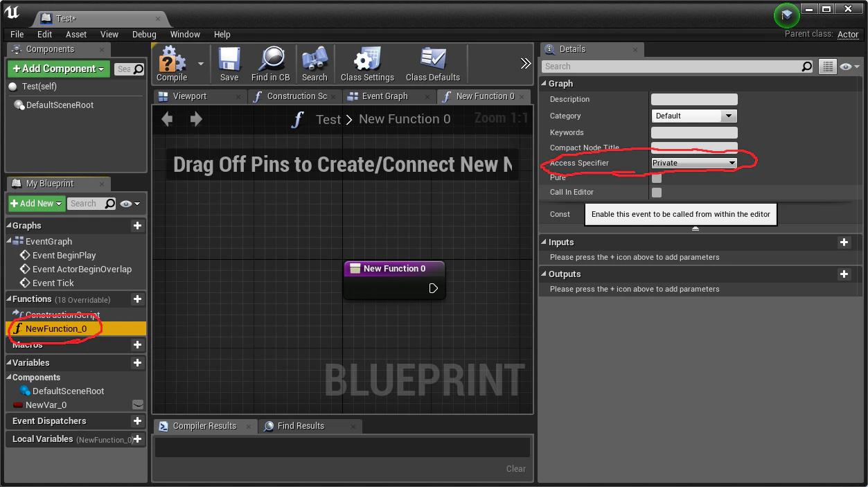The height and width of the screenshot is (487, 868).
Task: Open Class Settings
Action: click(x=367, y=64)
